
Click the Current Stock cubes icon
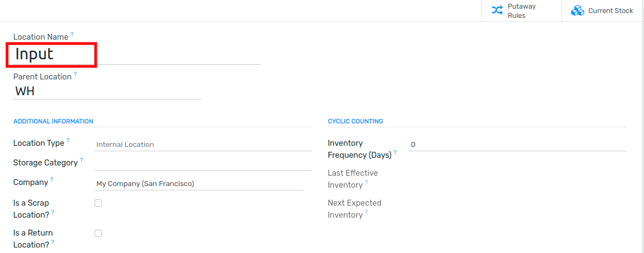tap(578, 11)
